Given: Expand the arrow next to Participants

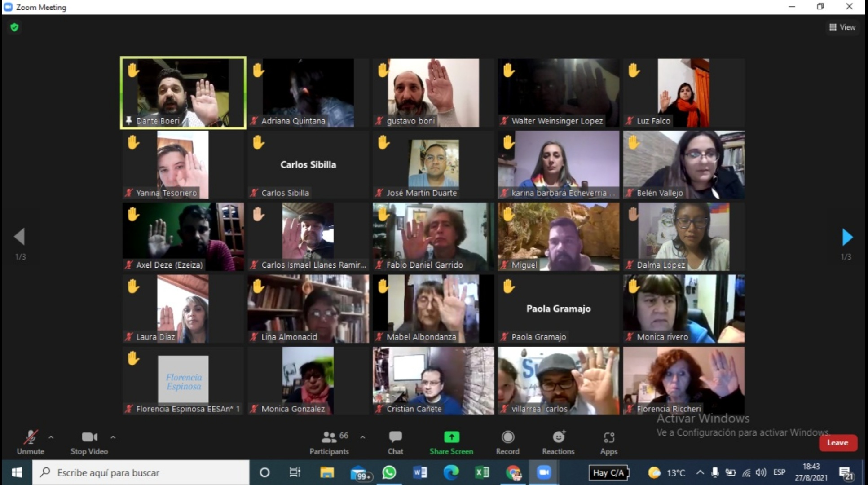Looking at the screenshot, I should coord(363,437).
